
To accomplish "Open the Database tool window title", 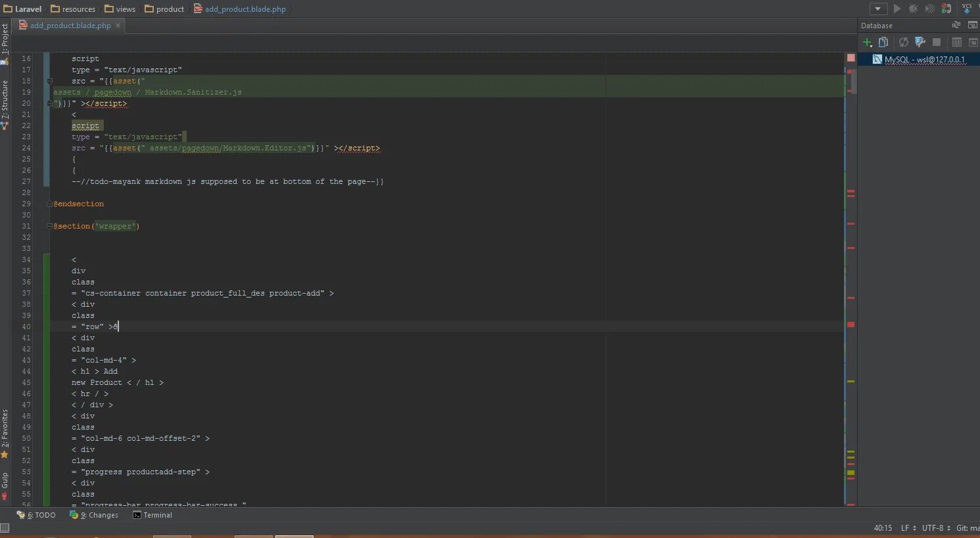I will click(877, 26).
